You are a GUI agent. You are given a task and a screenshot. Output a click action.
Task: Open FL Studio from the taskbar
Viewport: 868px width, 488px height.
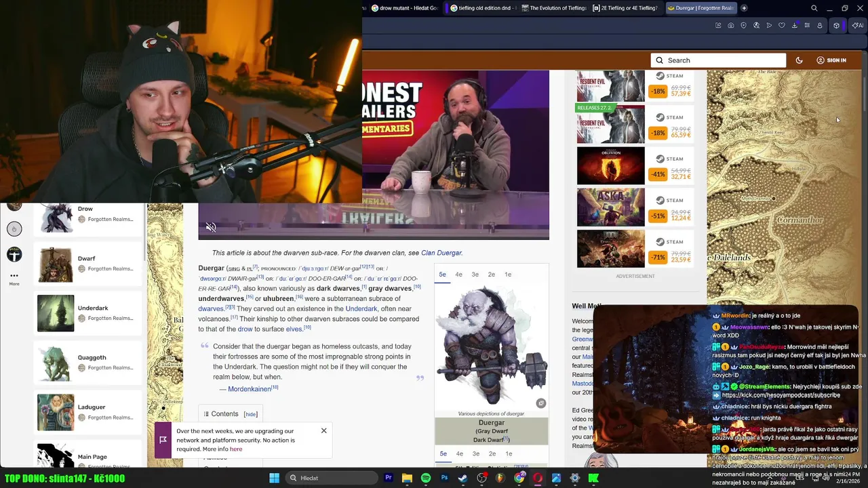(x=500, y=478)
